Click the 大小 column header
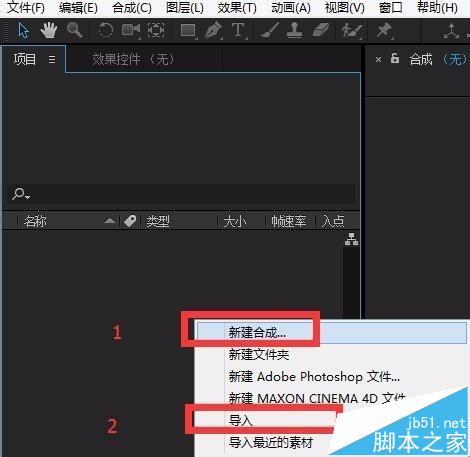This screenshot has height=457, width=470. click(x=235, y=221)
